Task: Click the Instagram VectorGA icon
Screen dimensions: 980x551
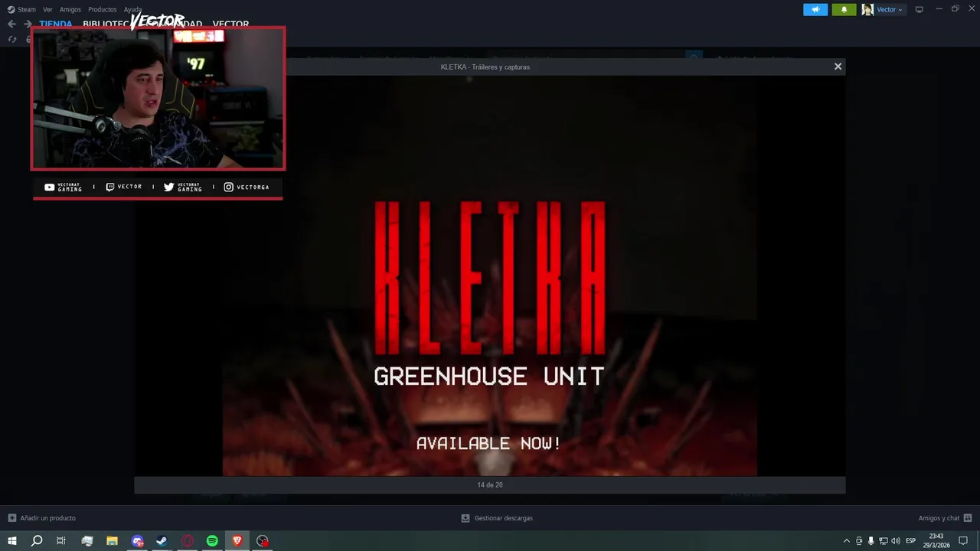Action: point(228,187)
